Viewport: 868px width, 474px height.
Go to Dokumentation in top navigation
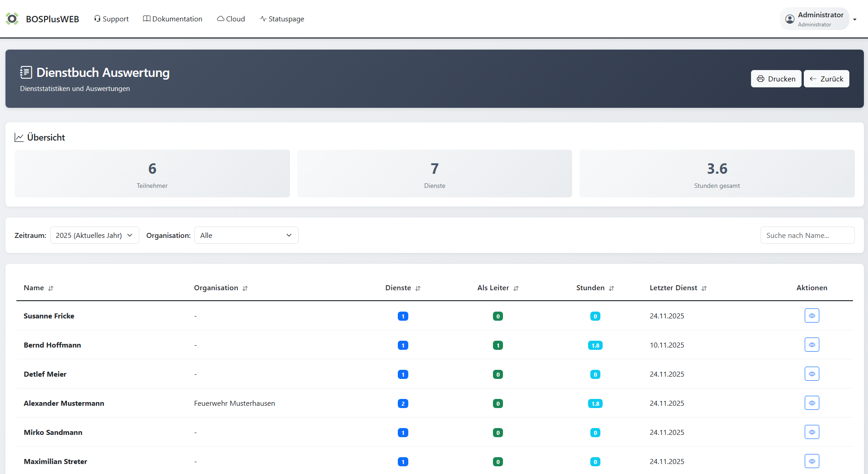click(x=173, y=19)
